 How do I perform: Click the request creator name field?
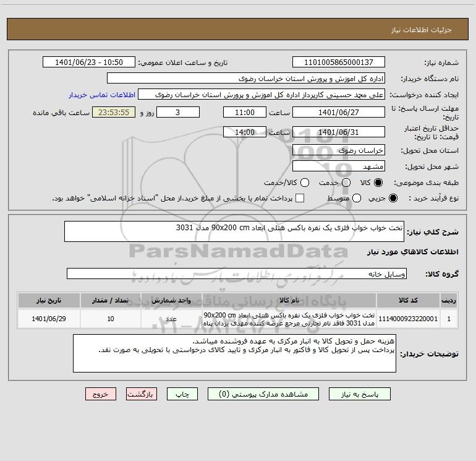tap(261, 95)
